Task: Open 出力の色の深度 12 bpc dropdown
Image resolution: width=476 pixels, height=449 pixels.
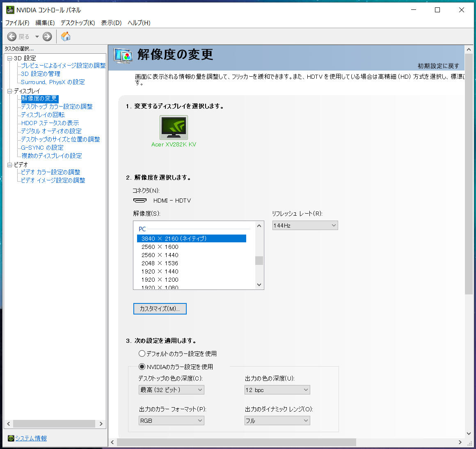Action: (x=277, y=390)
